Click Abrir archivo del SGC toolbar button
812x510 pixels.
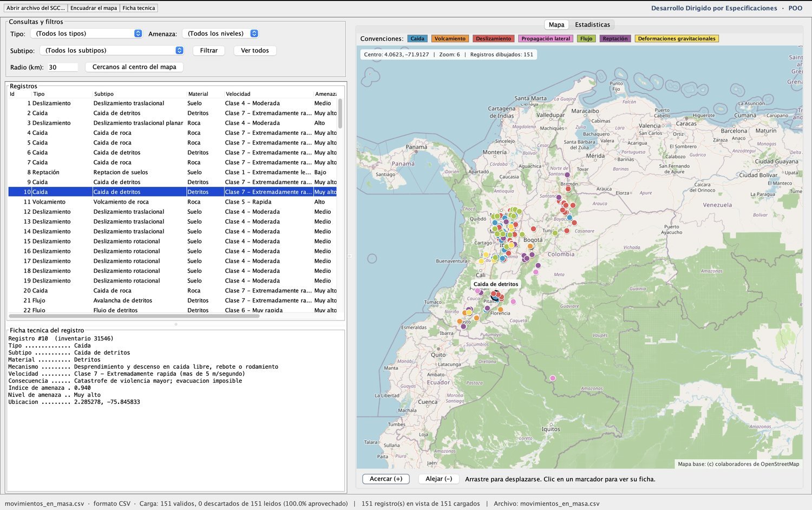[36, 8]
